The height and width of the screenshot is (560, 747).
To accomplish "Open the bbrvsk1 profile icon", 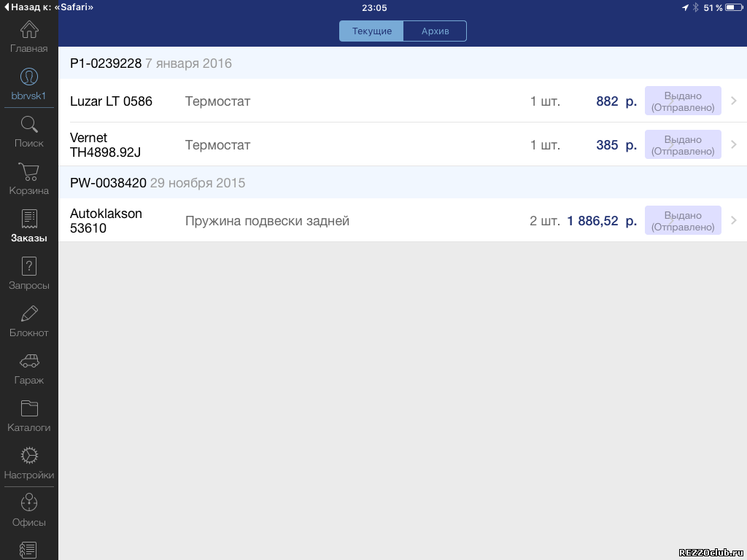I will click(29, 77).
